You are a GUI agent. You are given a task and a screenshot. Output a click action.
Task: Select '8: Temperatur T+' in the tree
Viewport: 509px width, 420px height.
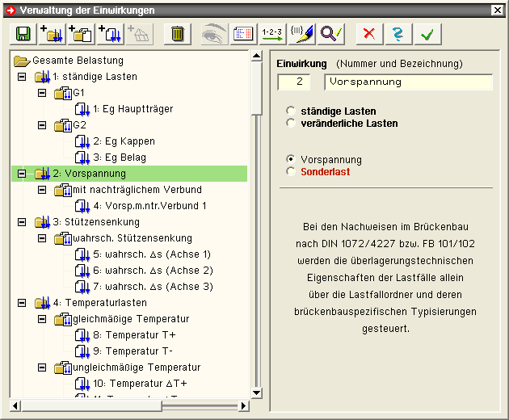tap(133, 335)
